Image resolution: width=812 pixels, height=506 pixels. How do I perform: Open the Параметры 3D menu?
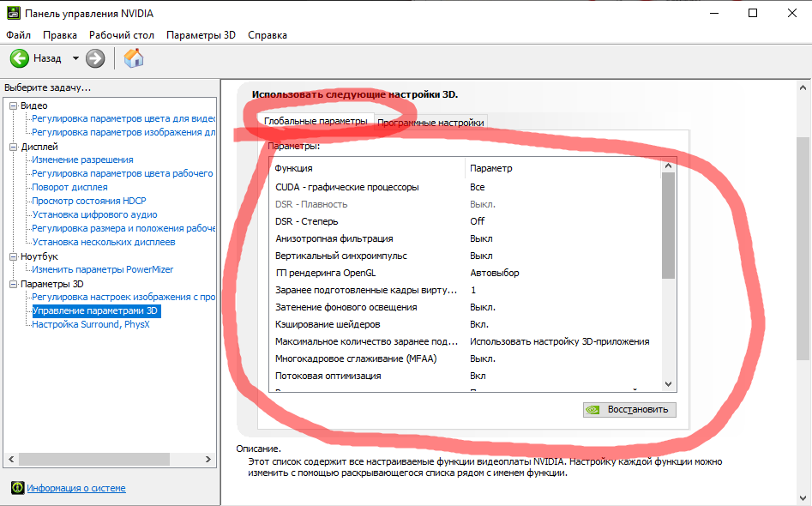point(201,35)
